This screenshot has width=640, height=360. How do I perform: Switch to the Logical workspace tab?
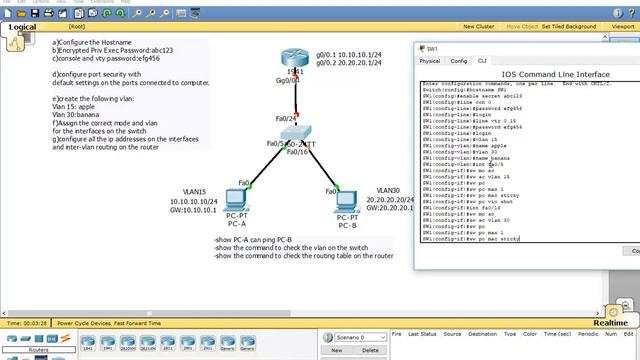tap(22, 27)
